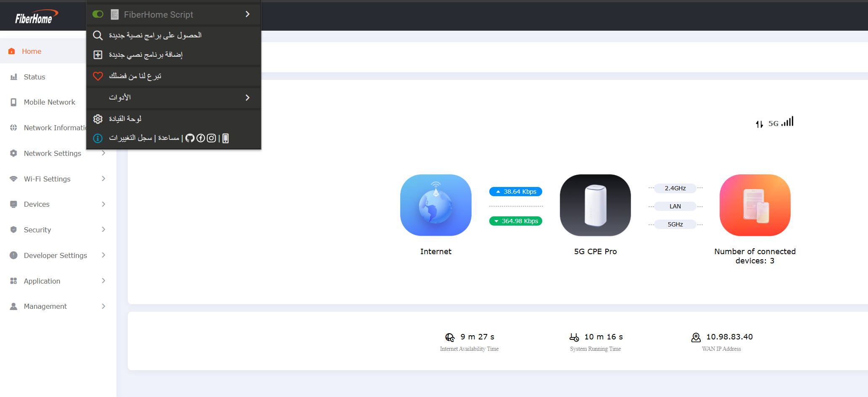Image resolution: width=868 pixels, height=397 pixels.
Task: Click the WAN IP Address location icon
Action: [696, 337]
